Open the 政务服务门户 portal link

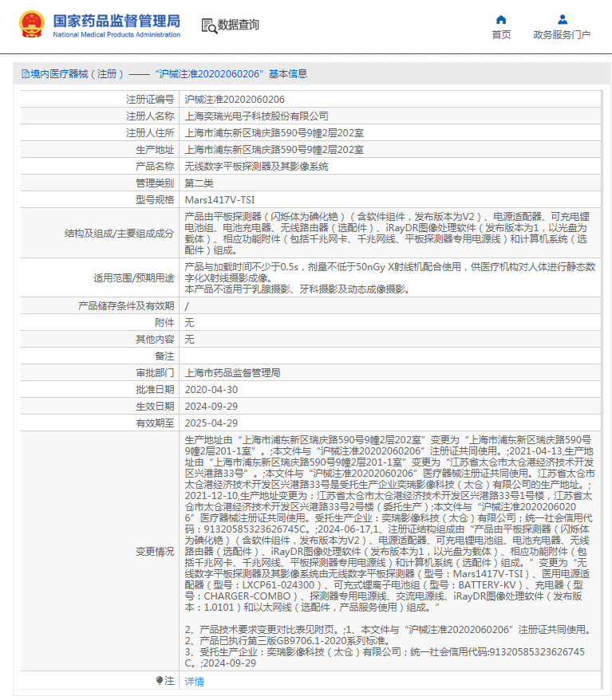[562, 35]
